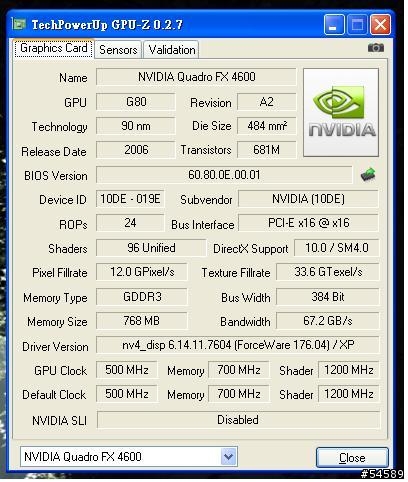Click the BIOS save chip icon

[x=368, y=174]
